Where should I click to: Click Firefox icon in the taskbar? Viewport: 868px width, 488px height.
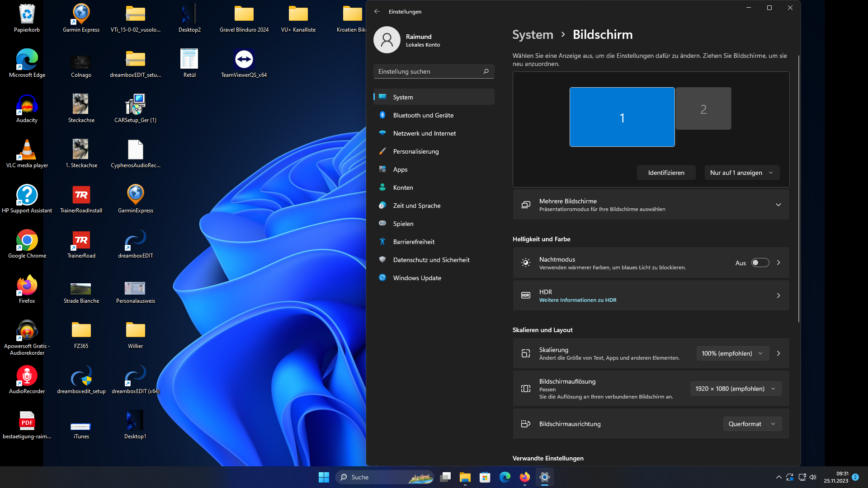[x=524, y=477]
